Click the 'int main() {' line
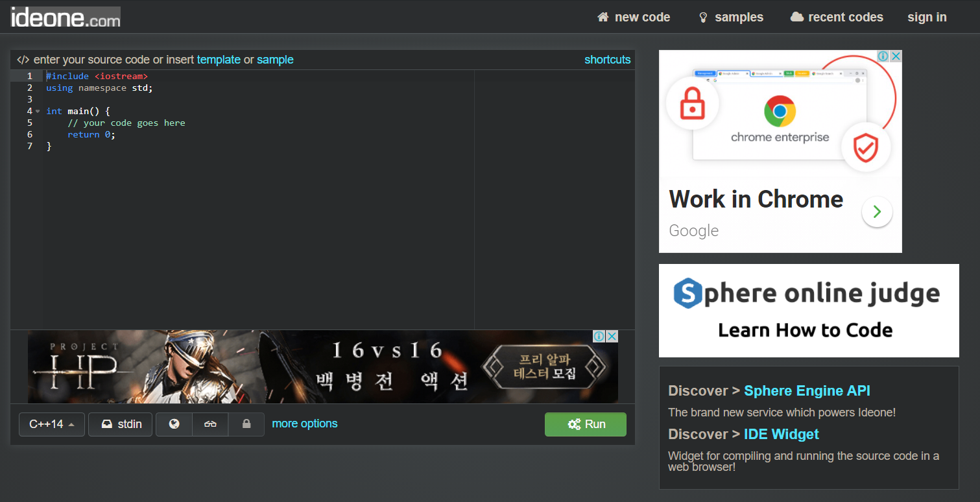The width and height of the screenshot is (980, 502). click(x=78, y=111)
